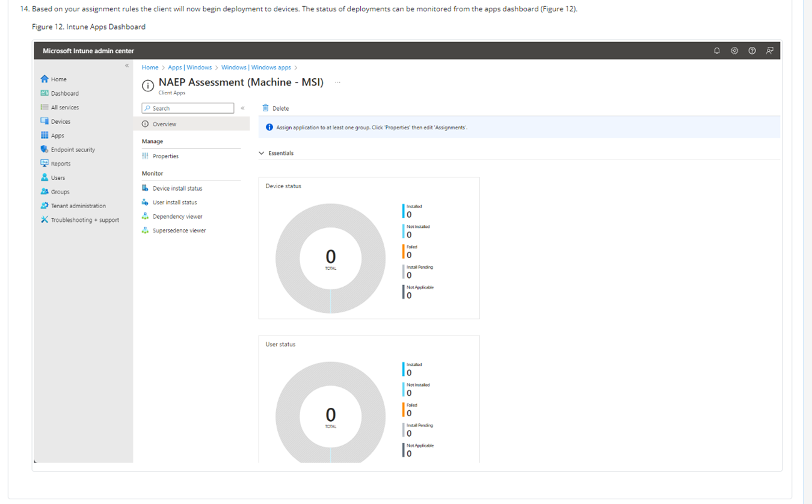Go to Apps | Windows breadcrumb

click(189, 67)
